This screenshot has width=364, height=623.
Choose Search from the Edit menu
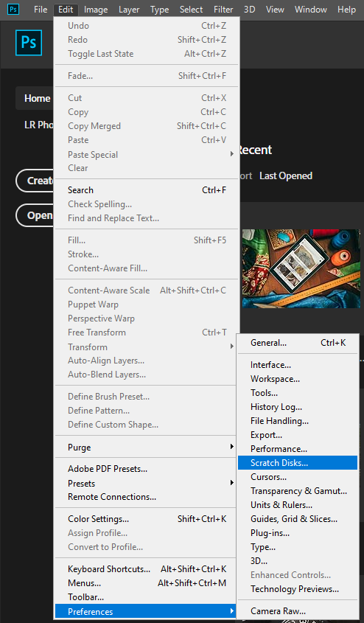point(147,190)
